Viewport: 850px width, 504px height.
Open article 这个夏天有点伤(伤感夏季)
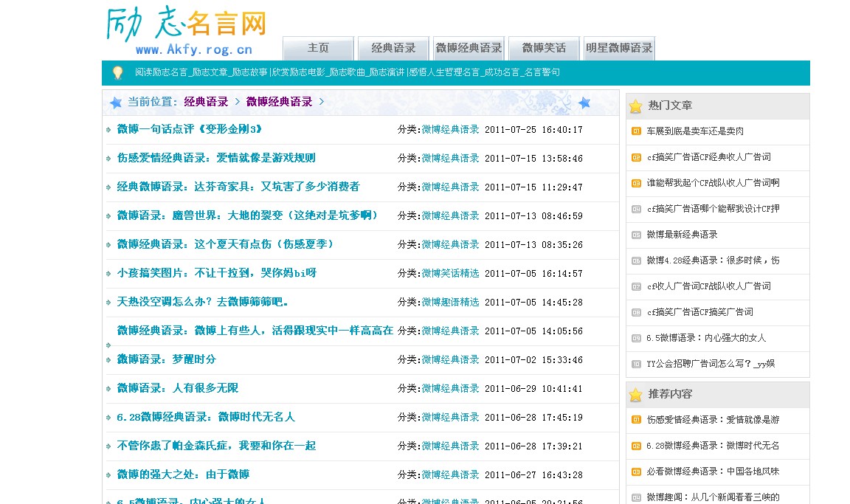226,244
